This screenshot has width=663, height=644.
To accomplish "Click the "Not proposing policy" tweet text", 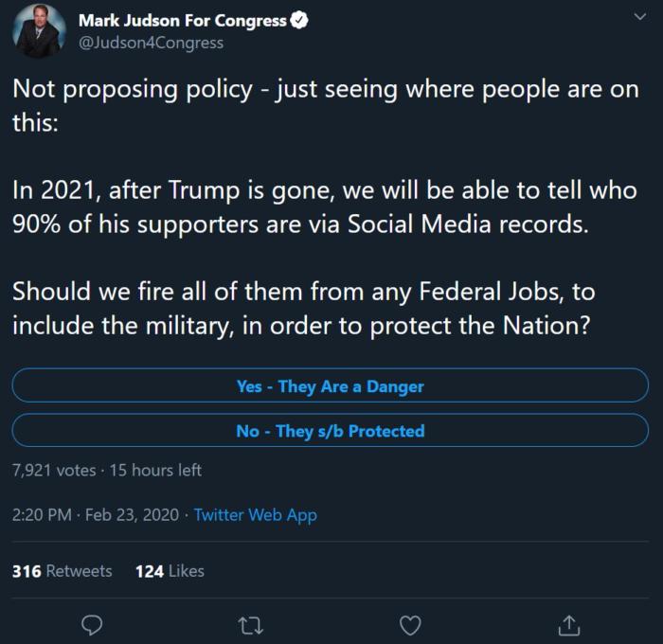I will 326,106.
